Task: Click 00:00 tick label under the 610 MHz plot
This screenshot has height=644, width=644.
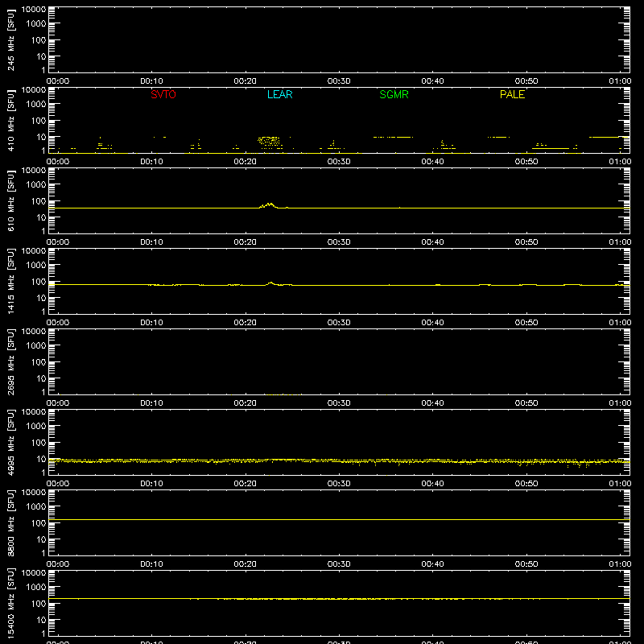Action: coord(58,242)
